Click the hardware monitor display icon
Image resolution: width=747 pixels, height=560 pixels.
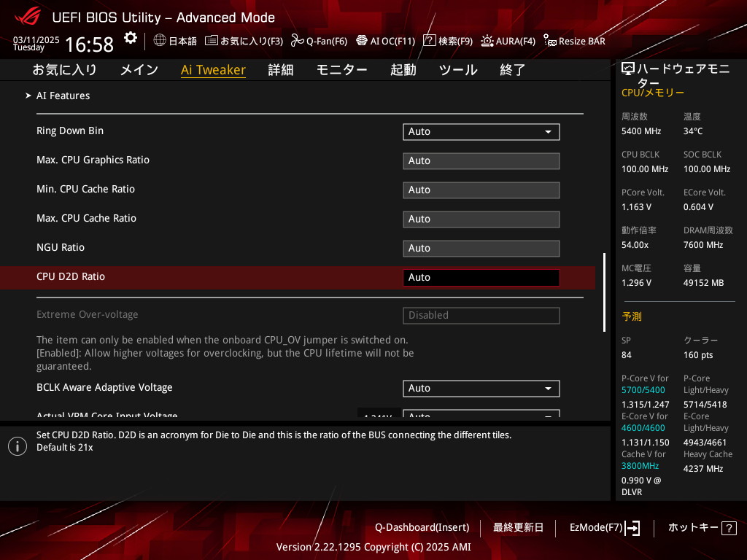pos(628,69)
